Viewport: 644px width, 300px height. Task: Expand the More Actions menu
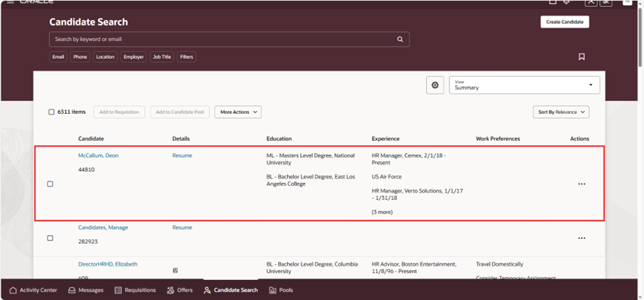(x=238, y=112)
